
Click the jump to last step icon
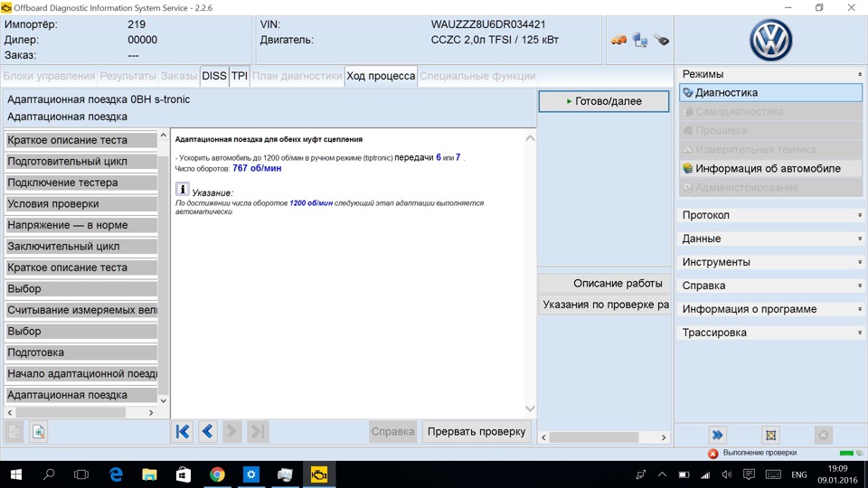pyautogui.click(x=258, y=432)
